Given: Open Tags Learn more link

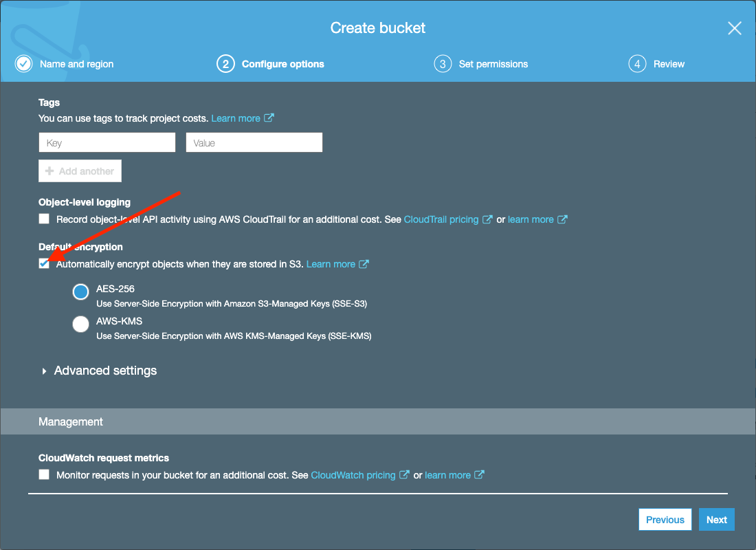Looking at the screenshot, I should coord(236,118).
